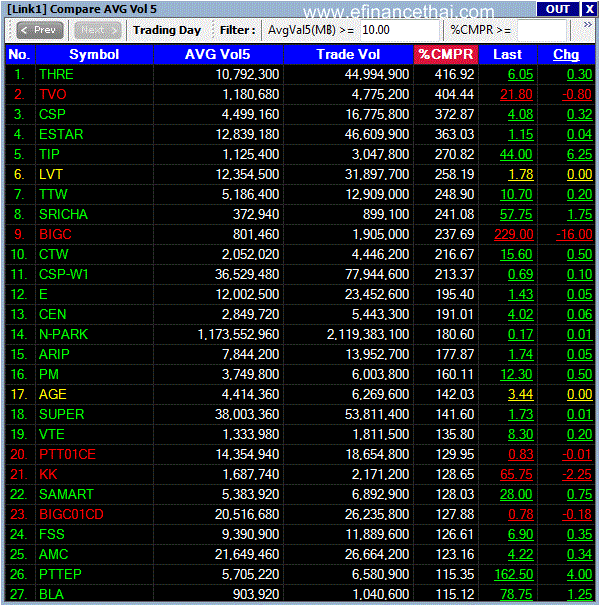The width and height of the screenshot is (605, 606).
Task: Expand the toolbar overflow chevron
Action: coord(588,25)
